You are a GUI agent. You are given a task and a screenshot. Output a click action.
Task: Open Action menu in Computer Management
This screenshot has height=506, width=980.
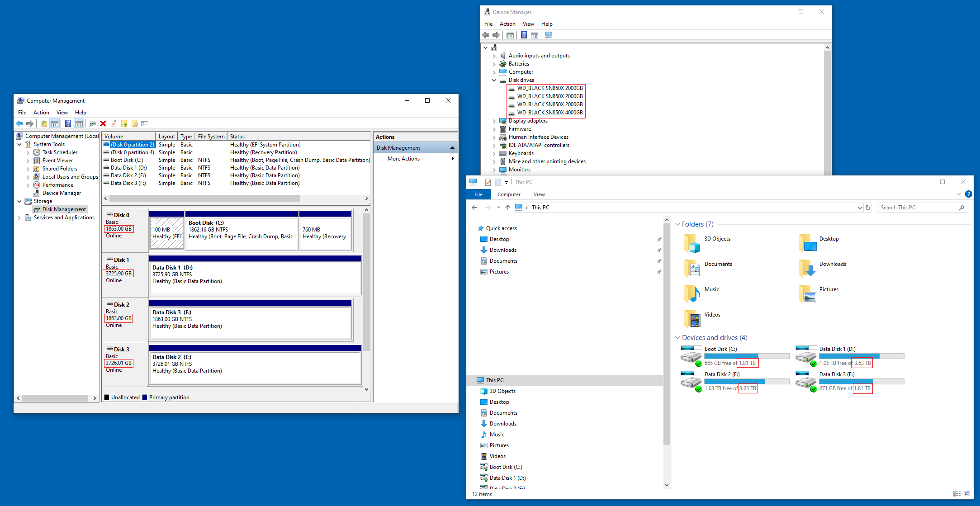[41, 113]
